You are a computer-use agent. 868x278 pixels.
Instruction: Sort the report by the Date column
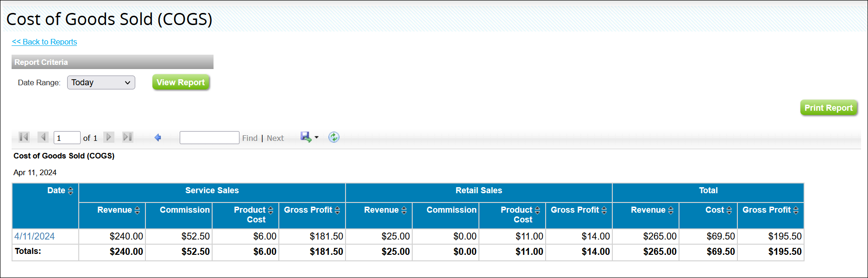point(70,191)
